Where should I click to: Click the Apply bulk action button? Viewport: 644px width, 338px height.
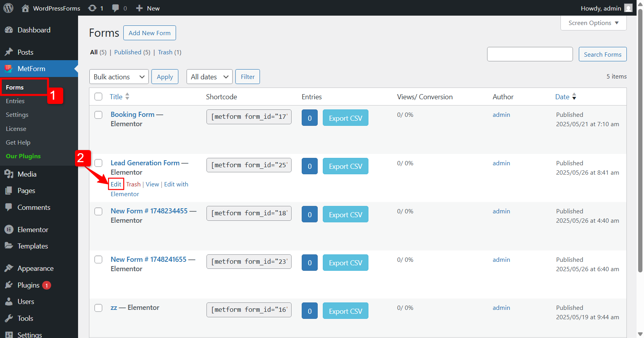165,77
